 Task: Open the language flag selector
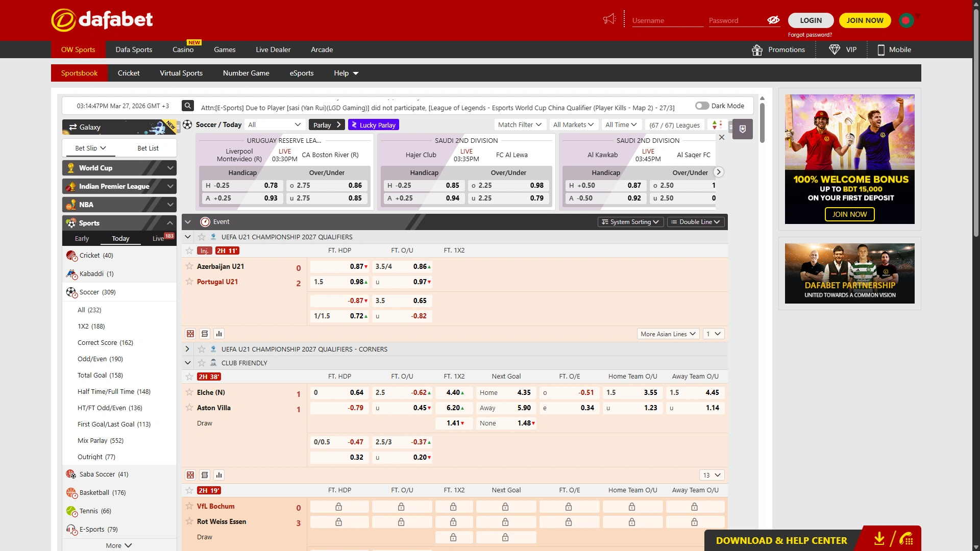(907, 20)
